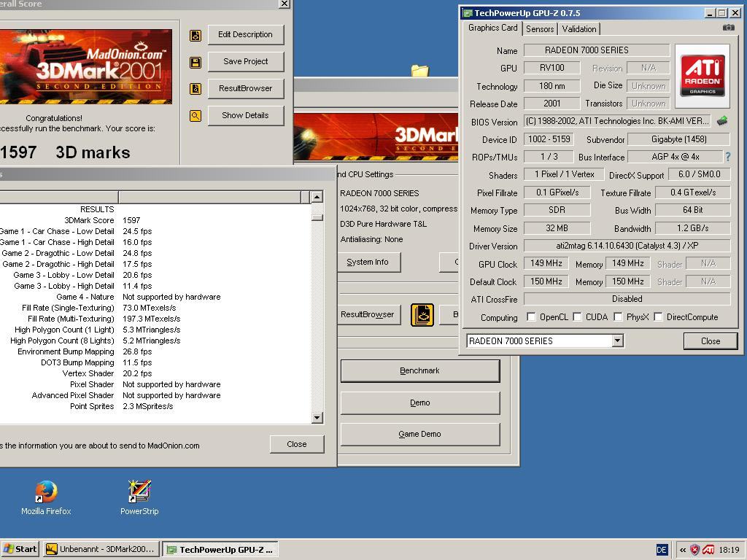Click the red security shield tray icon
Screen dimensions: 747x560
coord(695,550)
